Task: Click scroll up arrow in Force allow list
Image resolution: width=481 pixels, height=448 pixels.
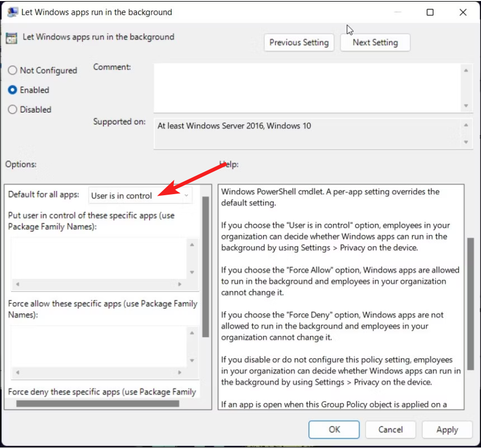Action: tap(192, 333)
